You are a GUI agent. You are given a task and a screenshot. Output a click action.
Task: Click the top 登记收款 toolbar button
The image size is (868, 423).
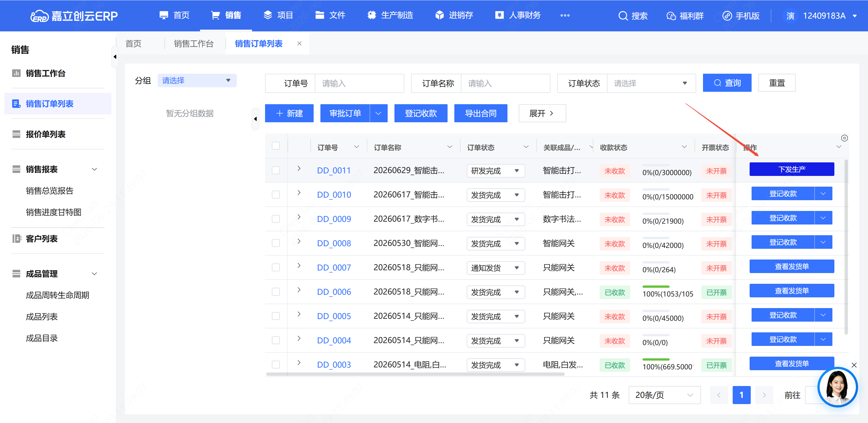tap(420, 113)
